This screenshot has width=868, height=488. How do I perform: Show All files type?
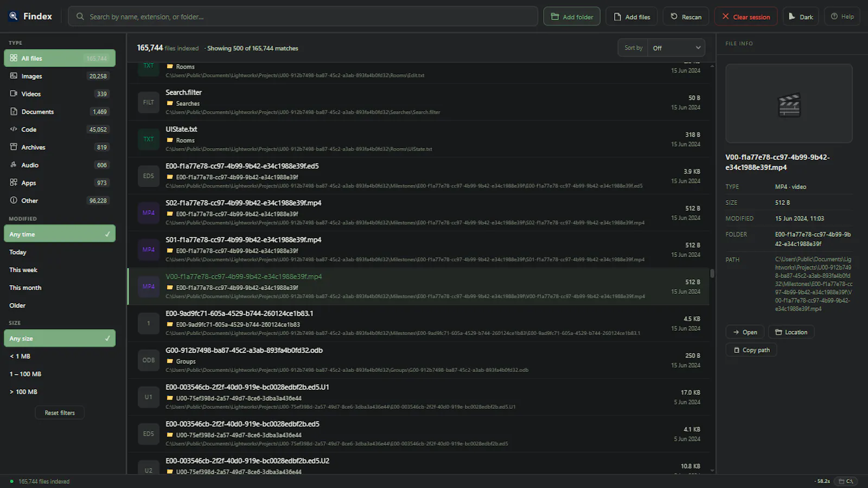tap(60, 58)
